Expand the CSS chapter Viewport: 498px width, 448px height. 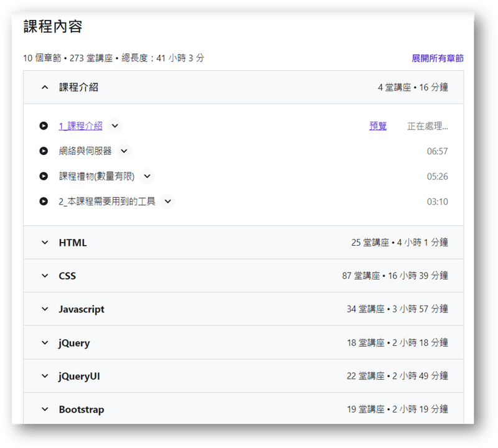[44, 276]
